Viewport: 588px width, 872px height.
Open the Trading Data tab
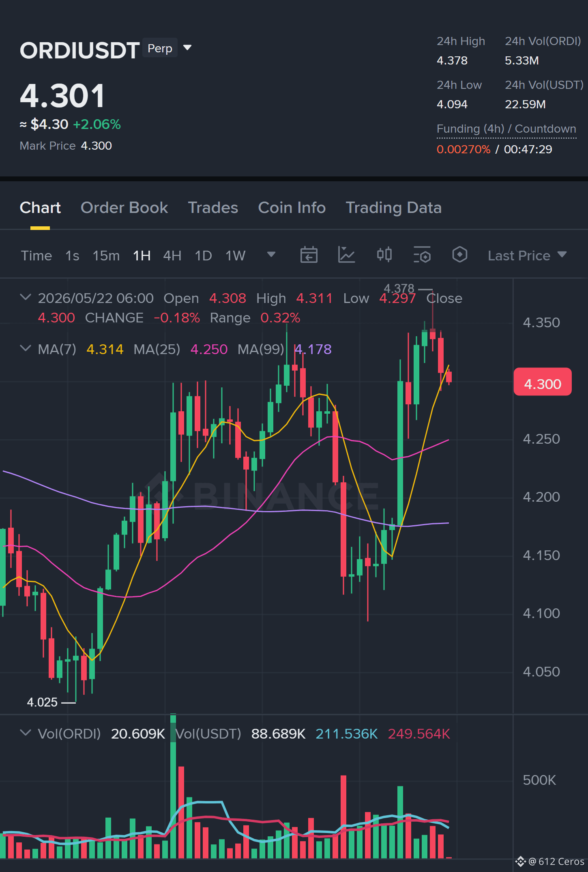(x=393, y=208)
